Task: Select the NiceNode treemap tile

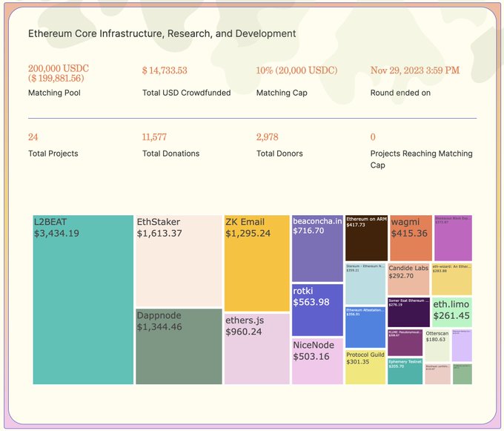Action: [x=317, y=361]
